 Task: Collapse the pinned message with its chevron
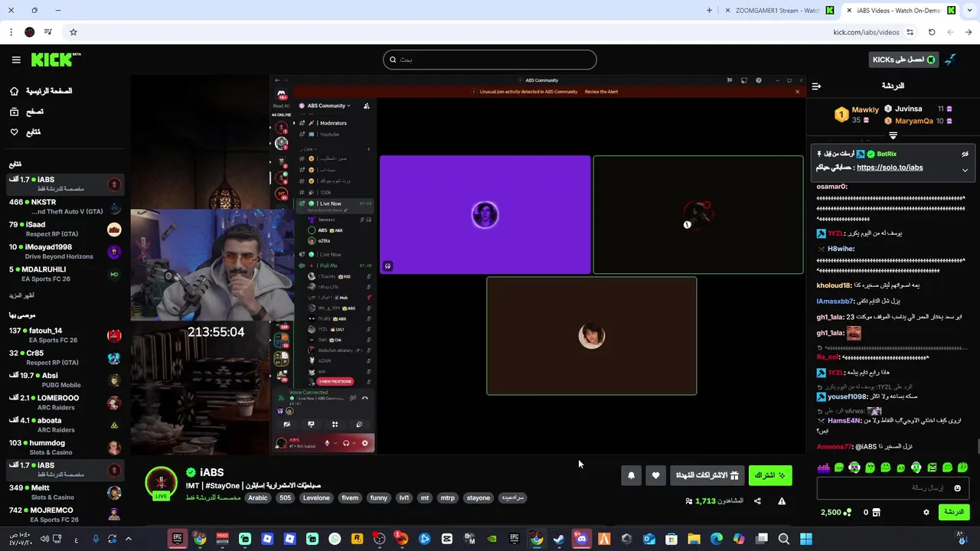[965, 170]
